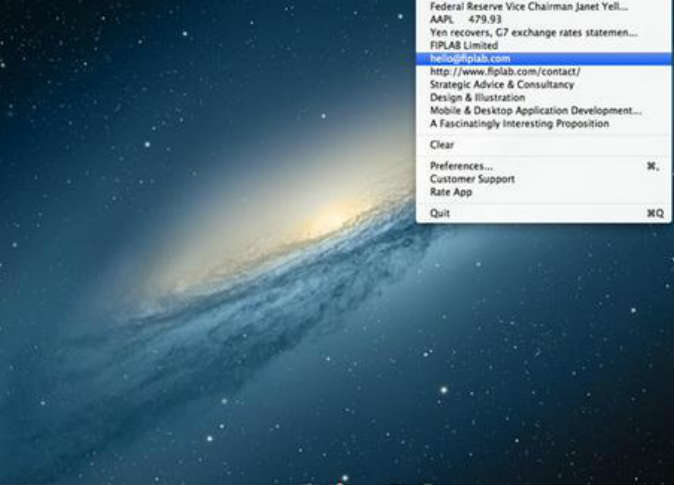Select the http://www.fiplab.com/contact/ clipboard item
This screenshot has height=485, width=674.
point(505,72)
